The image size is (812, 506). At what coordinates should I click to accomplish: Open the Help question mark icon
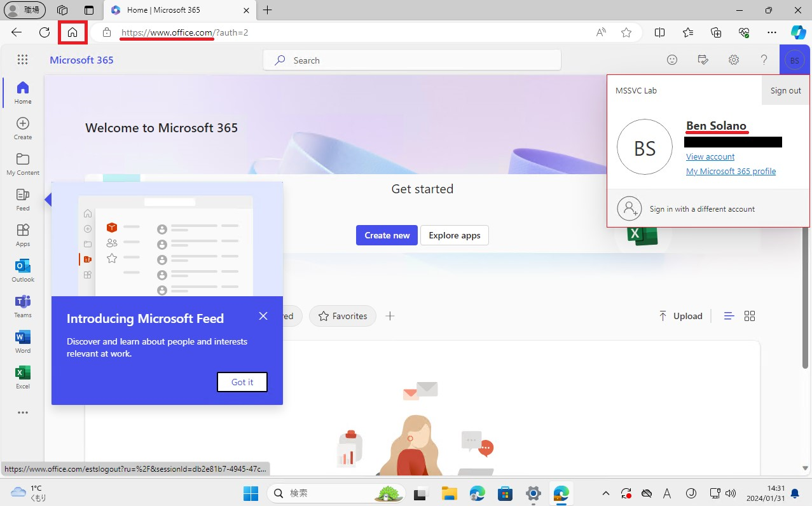(764, 60)
